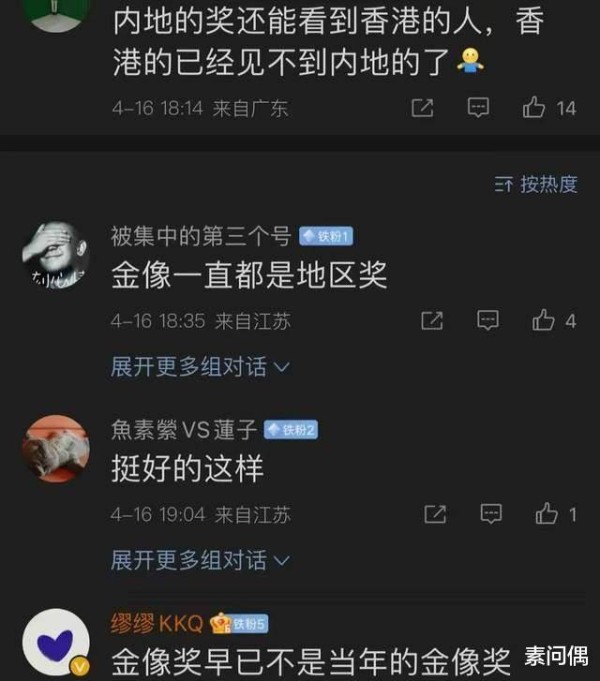Image resolution: width=600 pixels, height=681 pixels.
Task: Reply to the comment 挺好的这样
Action: [491, 514]
